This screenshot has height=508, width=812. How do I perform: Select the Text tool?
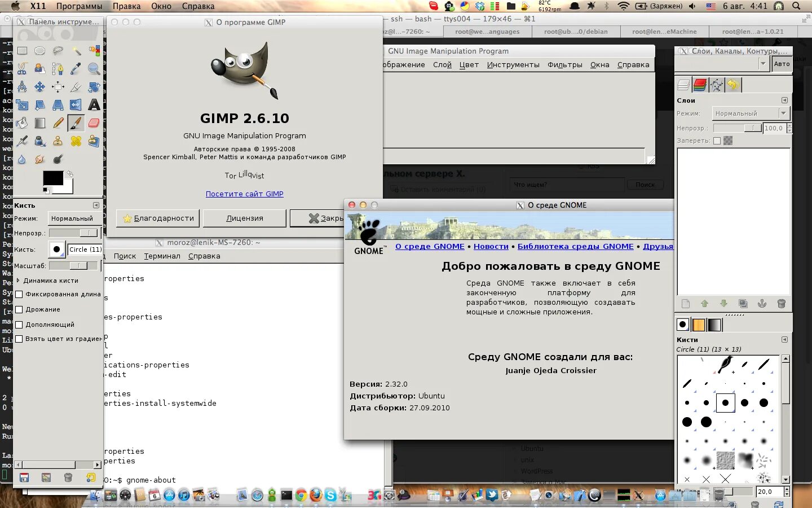point(94,105)
